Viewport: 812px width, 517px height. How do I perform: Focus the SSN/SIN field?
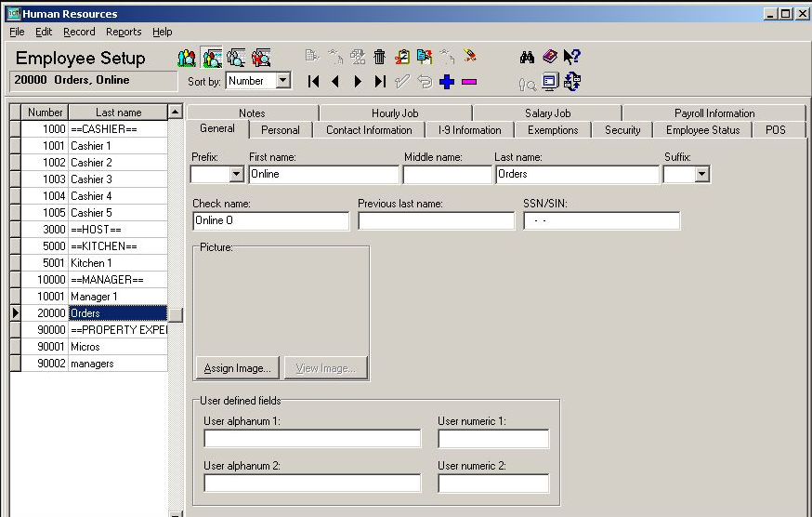[602, 221]
